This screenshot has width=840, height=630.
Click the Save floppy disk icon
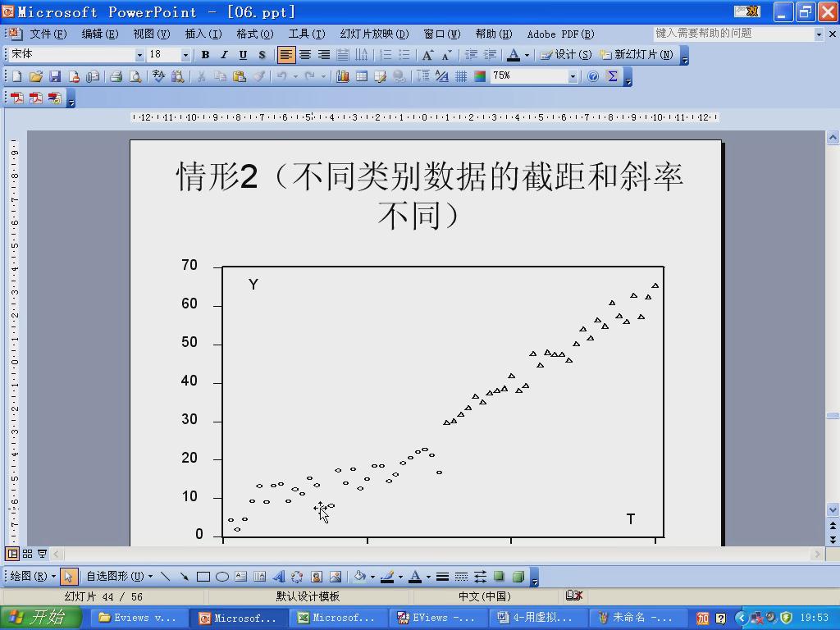(x=55, y=76)
